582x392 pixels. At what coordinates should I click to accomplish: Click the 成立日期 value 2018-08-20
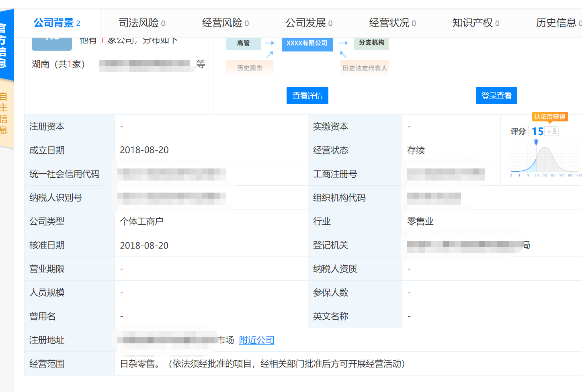pyautogui.click(x=144, y=150)
